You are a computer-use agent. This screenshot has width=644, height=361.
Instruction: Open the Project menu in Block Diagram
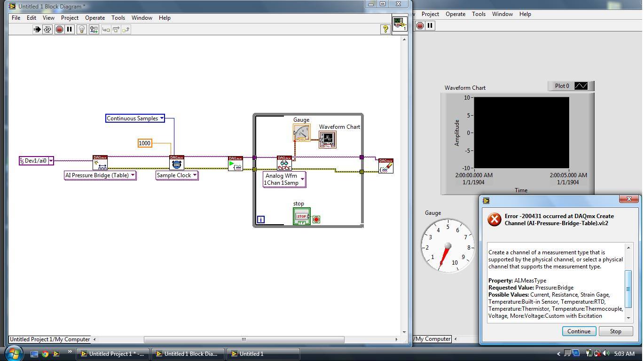point(70,18)
